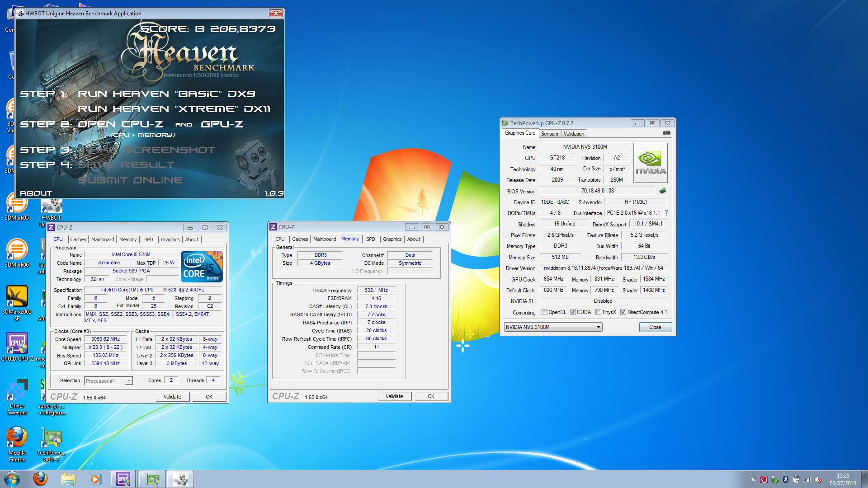The width and height of the screenshot is (868, 488).
Task: Click the Bus Interface question mark icon
Action: click(x=666, y=213)
